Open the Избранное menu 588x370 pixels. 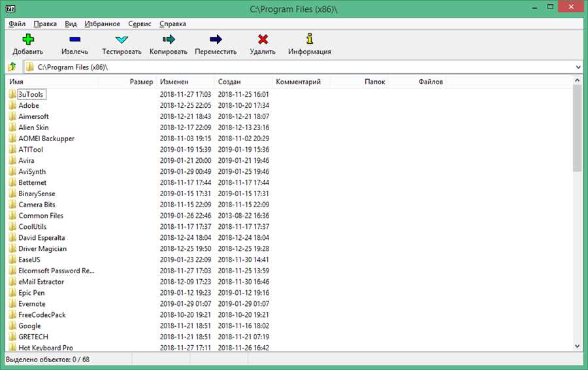click(102, 24)
